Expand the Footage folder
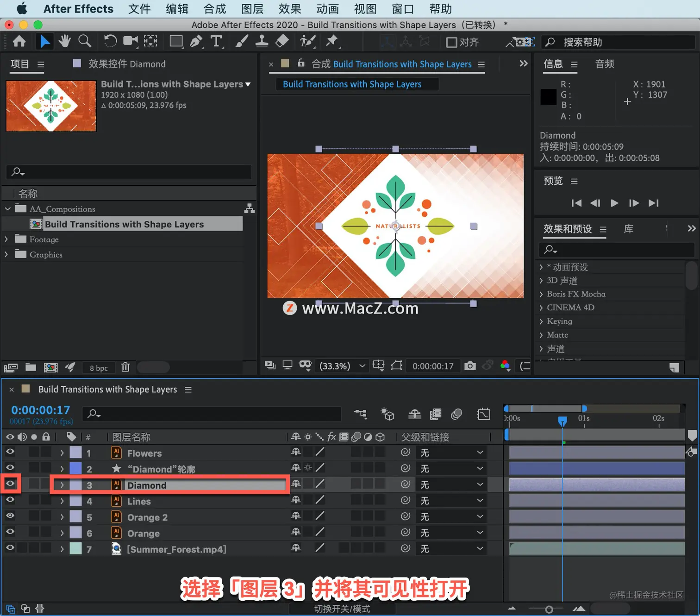This screenshot has height=616, width=700. coord(6,239)
